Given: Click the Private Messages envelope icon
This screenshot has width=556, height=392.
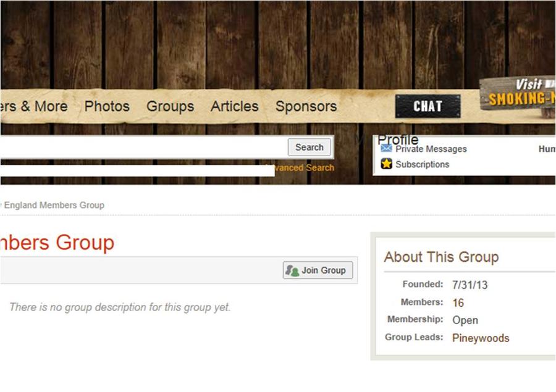Looking at the screenshot, I should click(386, 149).
